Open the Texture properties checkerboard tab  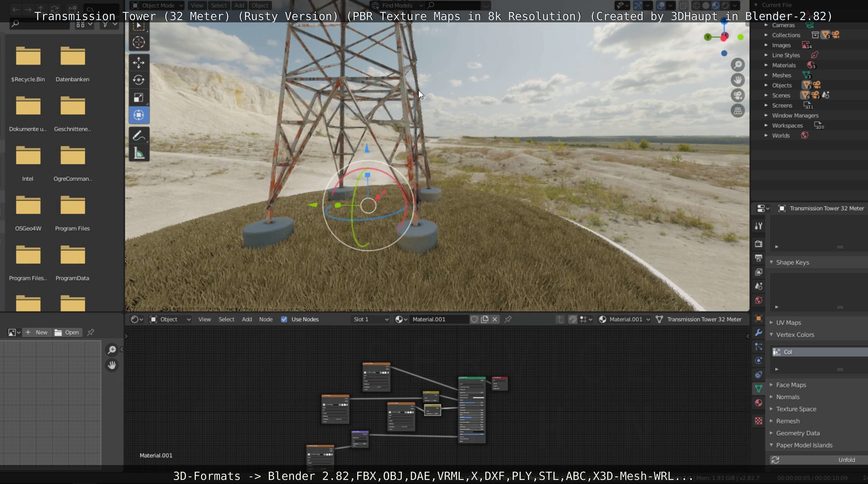pyautogui.click(x=759, y=421)
